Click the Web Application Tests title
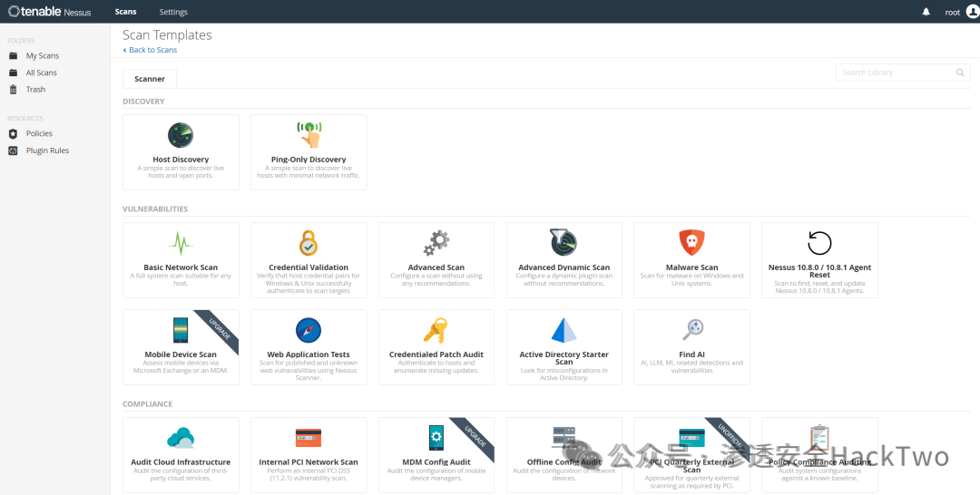The height and width of the screenshot is (495, 980). point(309,354)
